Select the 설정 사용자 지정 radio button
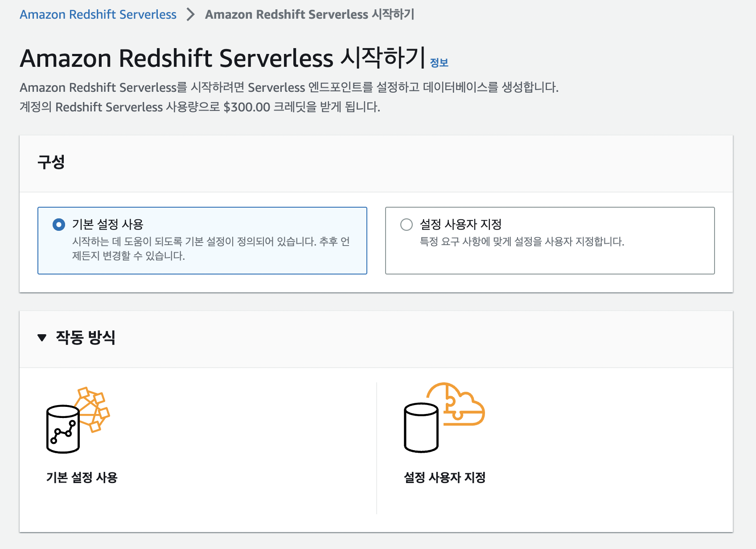The width and height of the screenshot is (756, 549). 407,225
